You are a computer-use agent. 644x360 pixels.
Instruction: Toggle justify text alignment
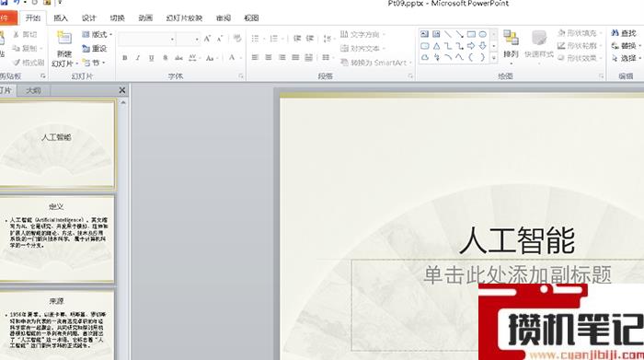pos(295,57)
